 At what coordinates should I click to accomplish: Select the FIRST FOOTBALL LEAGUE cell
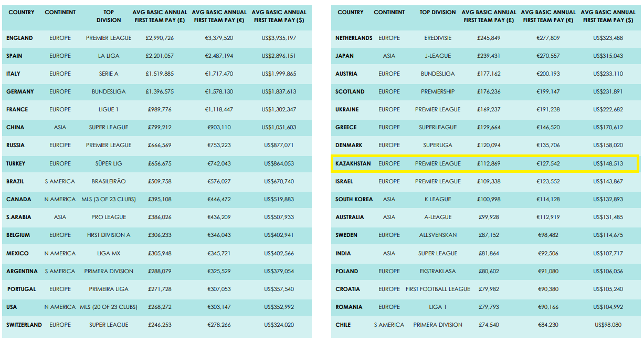(438, 289)
